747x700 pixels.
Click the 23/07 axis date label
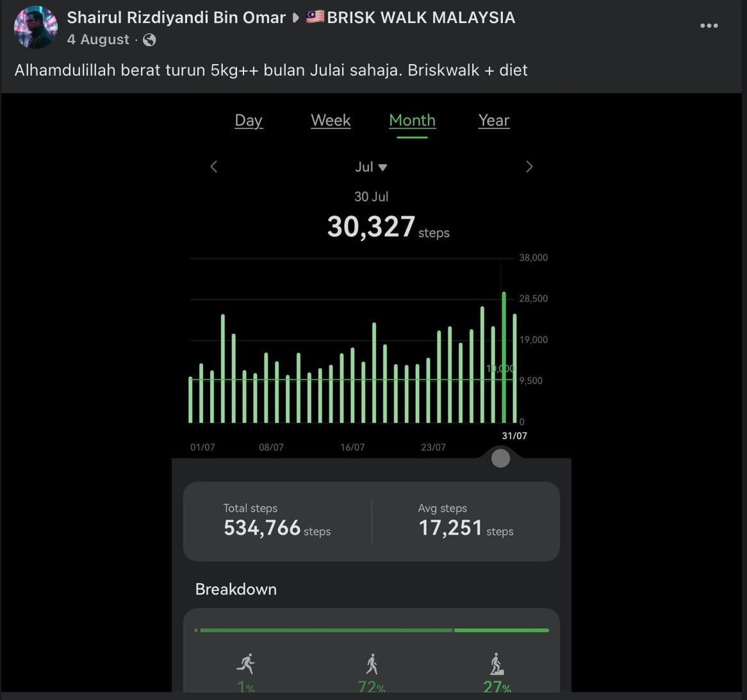pos(433,447)
